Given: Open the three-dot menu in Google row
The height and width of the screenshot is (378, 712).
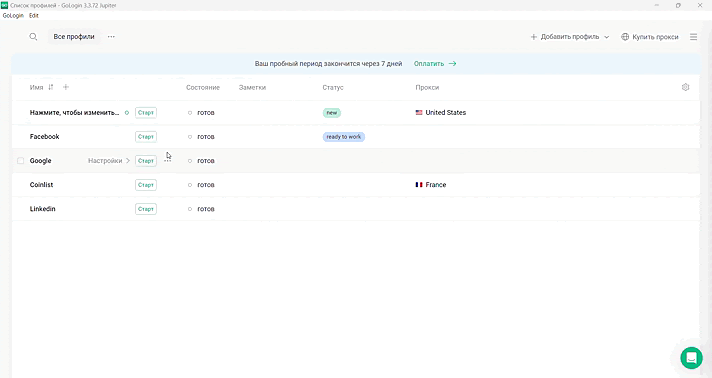Looking at the screenshot, I should (x=168, y=161).
